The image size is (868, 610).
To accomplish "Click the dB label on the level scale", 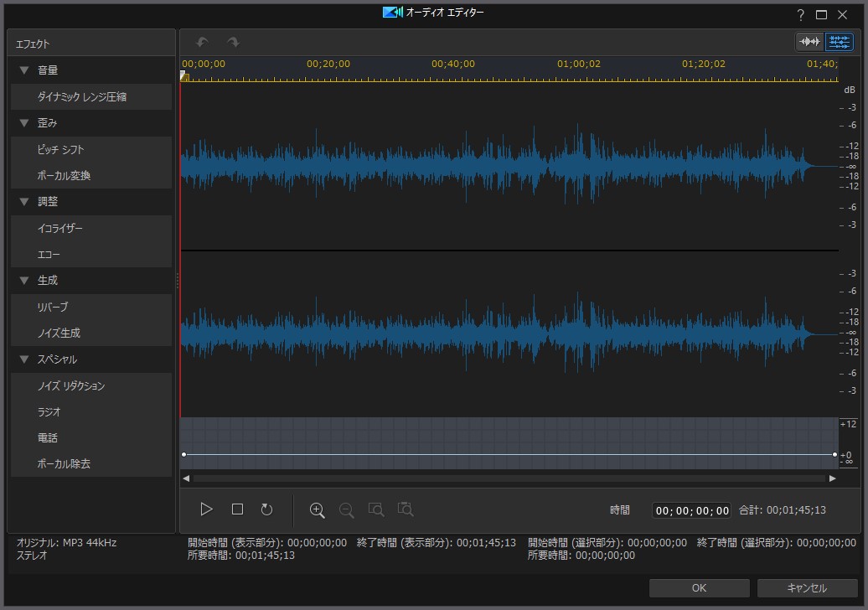I will (x=850, y=90).
